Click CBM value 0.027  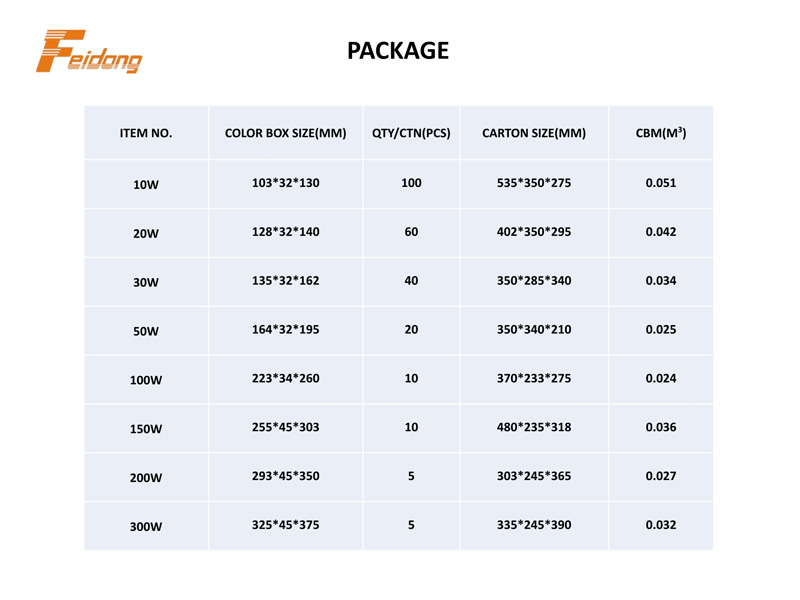tap(661, 476)
